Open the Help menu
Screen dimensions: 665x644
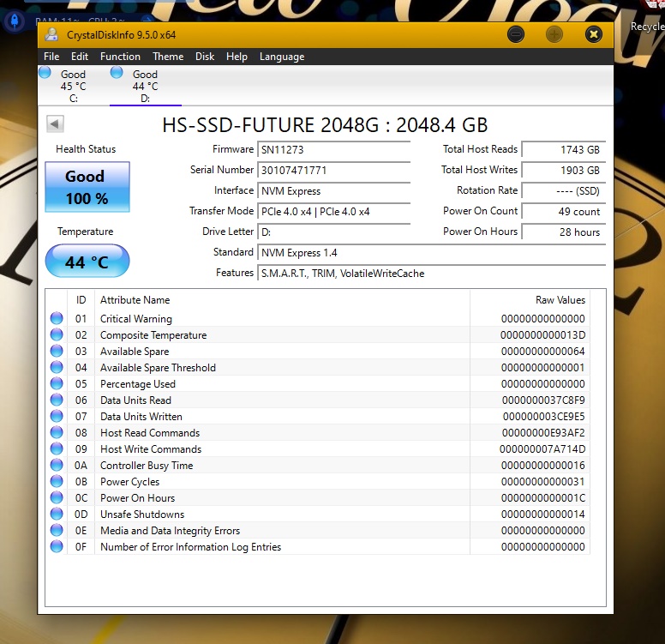[237, 57]
